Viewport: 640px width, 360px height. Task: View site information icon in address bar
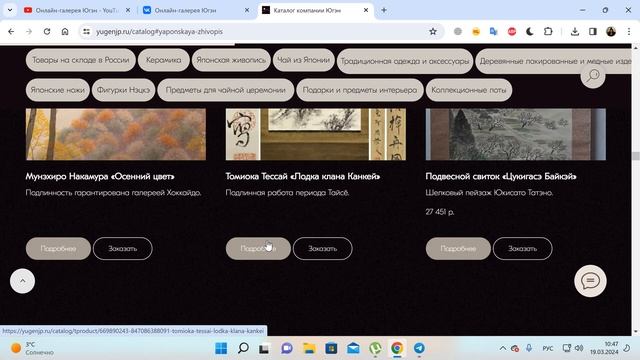pos(86,31)
